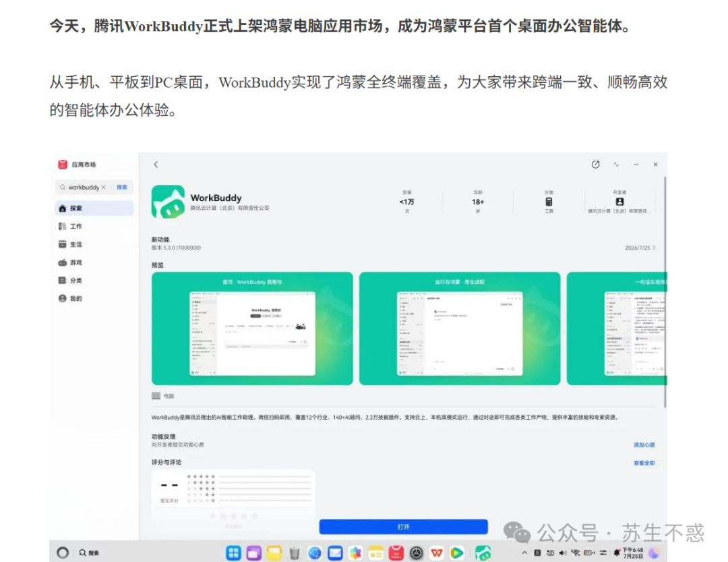Image resolution: width=728 pixels, height=562 pixels.
Task: Open the blue globe browser icon in the dock
Action: point(315,553)
